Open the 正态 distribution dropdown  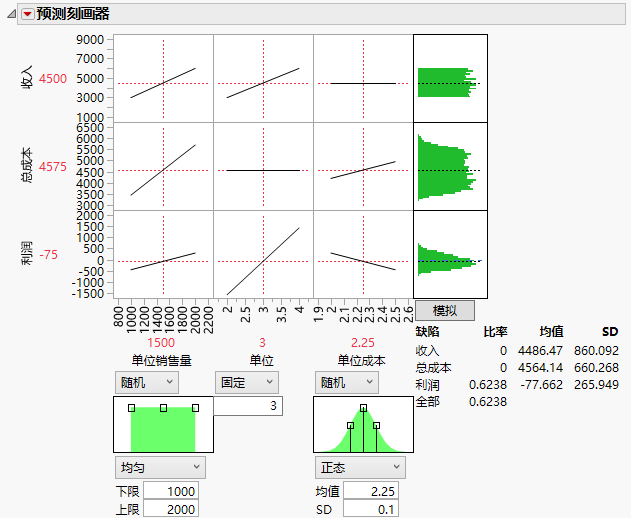(x=360, y=467)
